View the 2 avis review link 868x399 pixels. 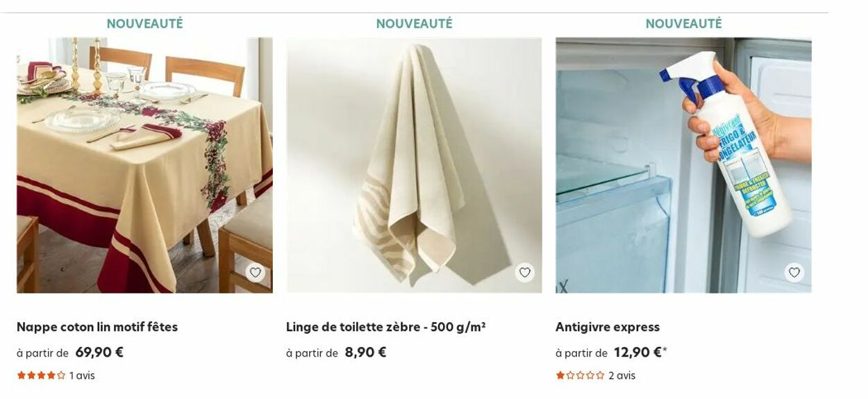[622, 375]
